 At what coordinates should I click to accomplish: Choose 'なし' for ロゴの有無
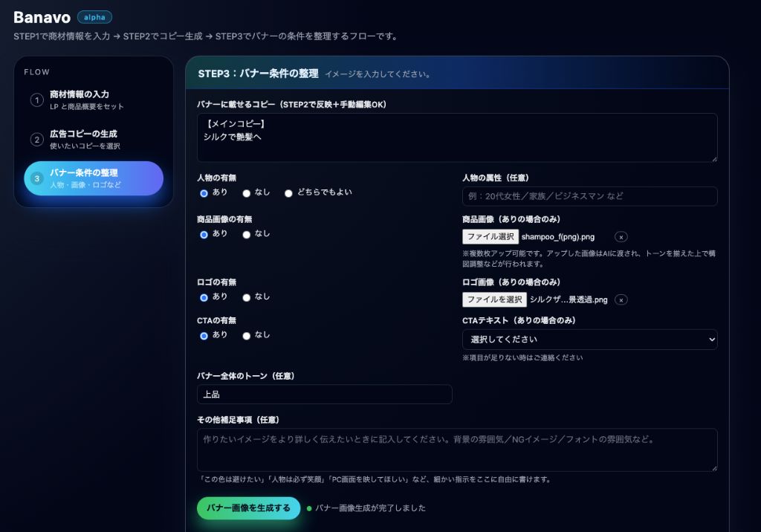pyautogui.click(x=247, y=297)
